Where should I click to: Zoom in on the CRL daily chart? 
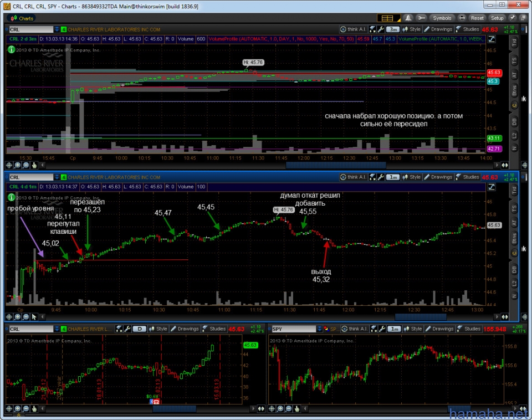coord(17,409)
